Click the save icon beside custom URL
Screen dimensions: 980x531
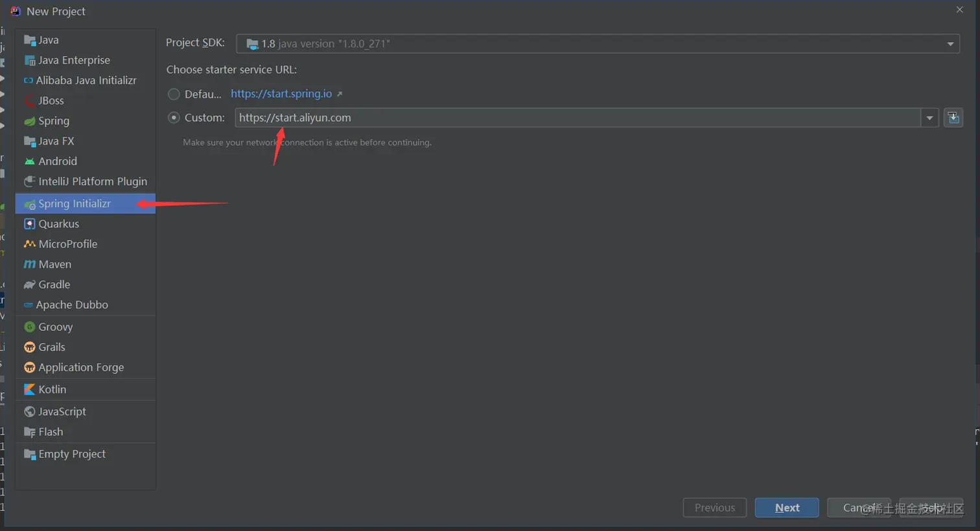coord(953,117)
